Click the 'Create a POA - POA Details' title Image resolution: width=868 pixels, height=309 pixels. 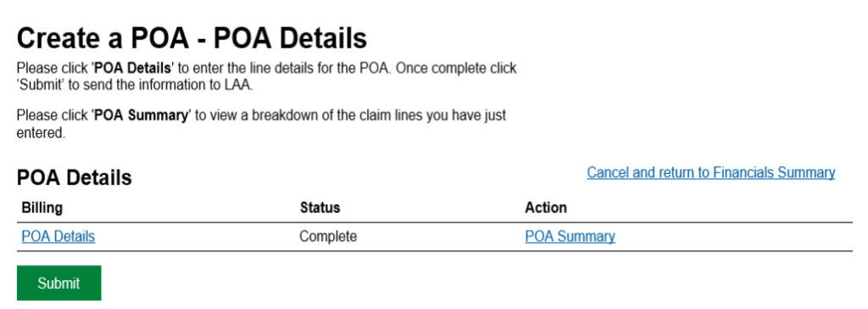tap(192, 39)
